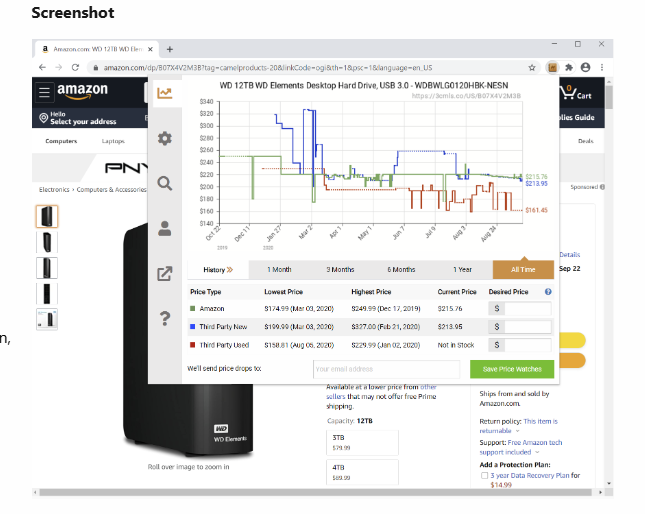Reload the Amazon page
This screenshot has width=645, height=514.
75,67
